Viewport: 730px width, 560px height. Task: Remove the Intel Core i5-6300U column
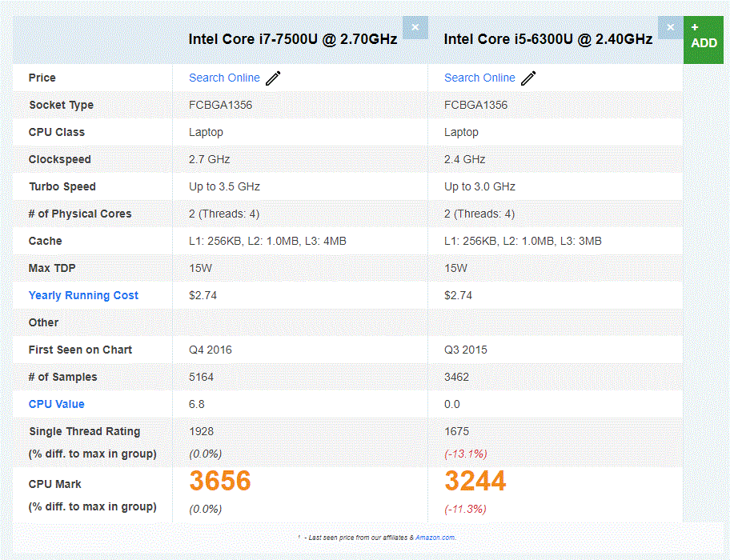670,27
